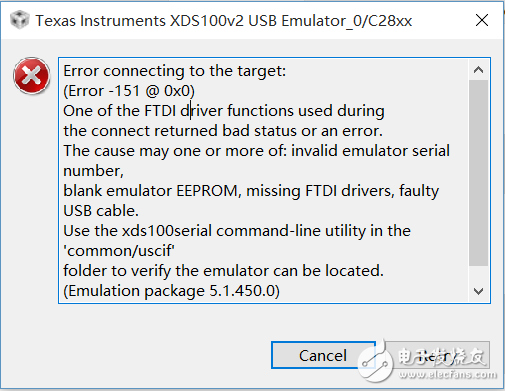Screen dimensions: 505x391
Task: Click on the 'USB cable.' text line
Action: coord(101,211)
